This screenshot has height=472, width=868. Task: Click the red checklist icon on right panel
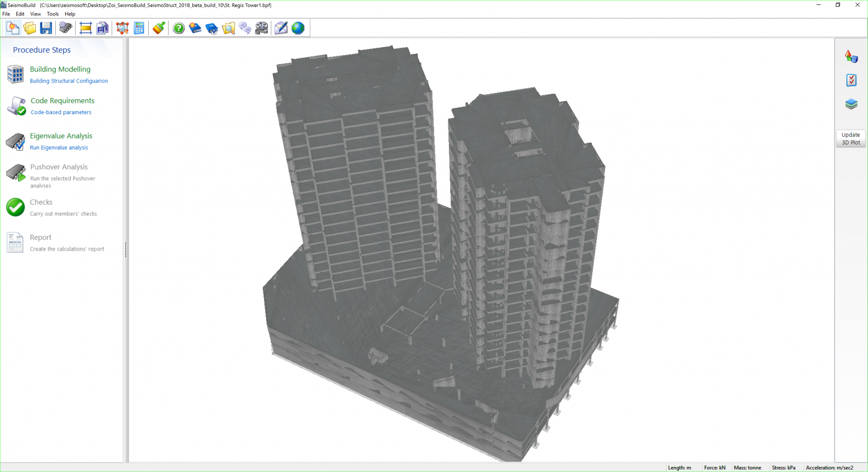[x=851, y=80]
